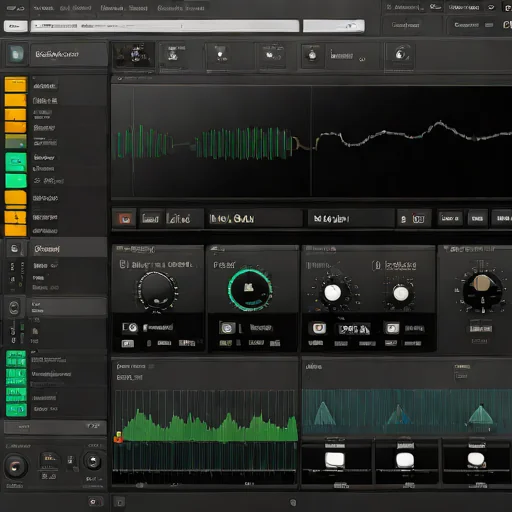
Task: Open the second wide selector field in the transport strip
Action: [x=351, y=219]
